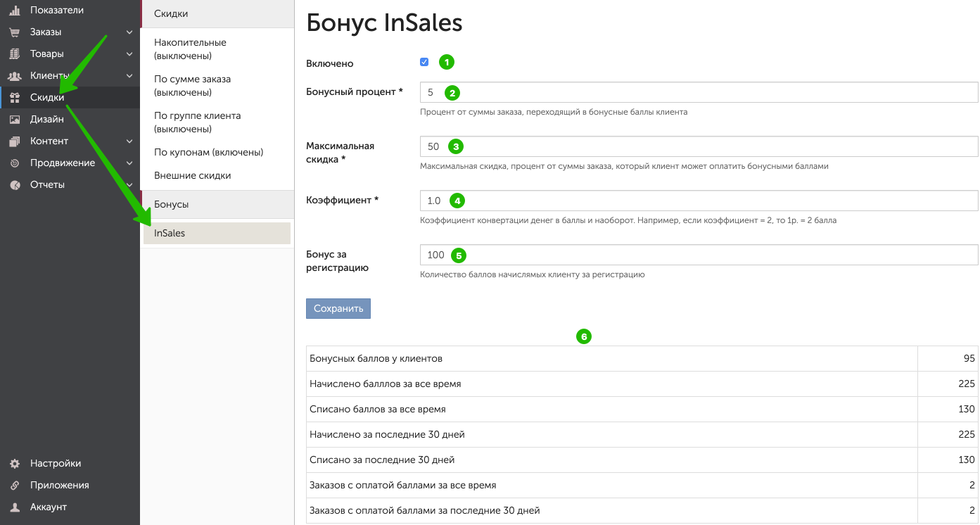The image size is (980, 525).
Task: Expand the Товары submenu chevron
Action: 129,53
